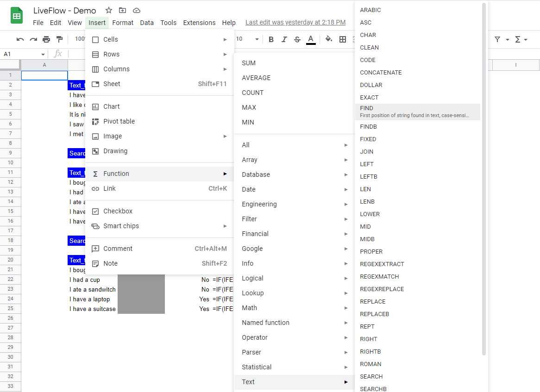Open the functions dropdown arrow in toolbar
Viewport: 540px width, 392px height.
pos(526,40)
